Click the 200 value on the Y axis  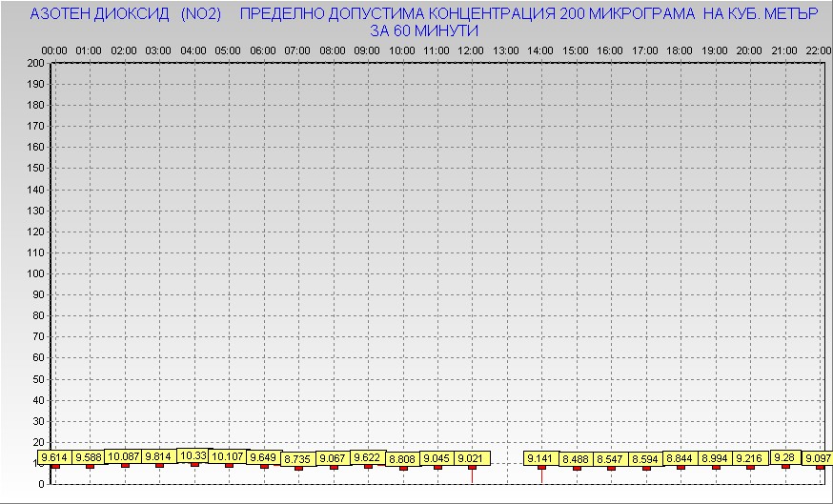click(35, 64)
